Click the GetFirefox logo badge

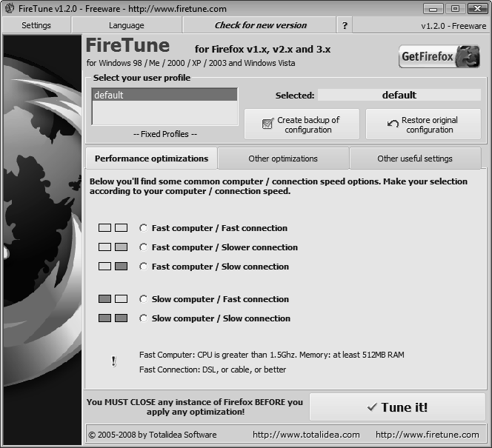(439, 56)
